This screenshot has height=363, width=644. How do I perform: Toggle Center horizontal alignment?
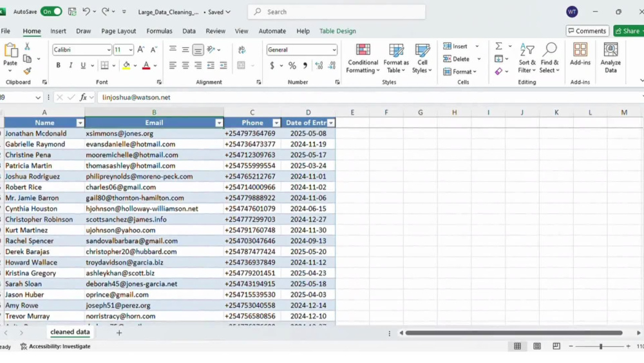(x=185, y=65)
